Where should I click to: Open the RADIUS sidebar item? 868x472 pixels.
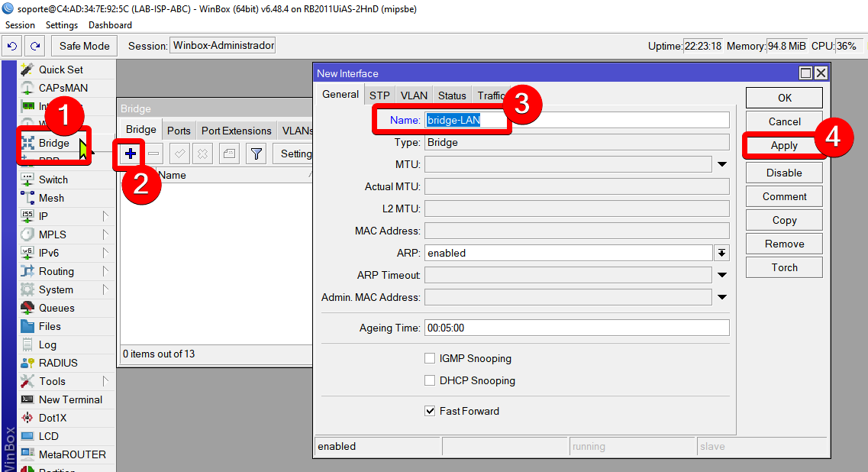point(58,363)
